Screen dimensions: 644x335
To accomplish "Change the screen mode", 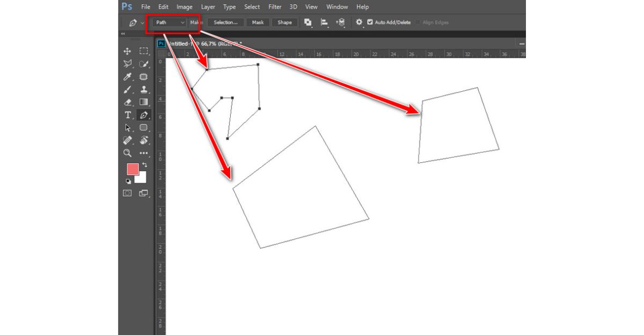I will coord(144,193).
